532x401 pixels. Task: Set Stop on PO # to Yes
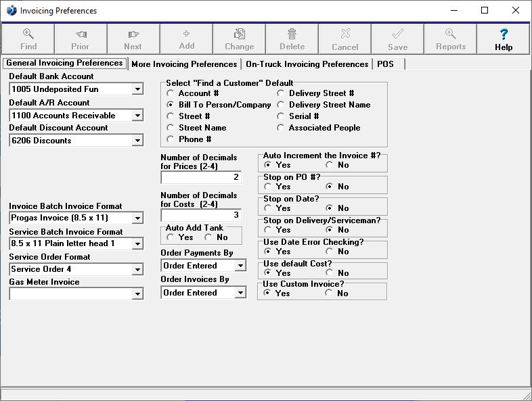(x=268, y=187)
